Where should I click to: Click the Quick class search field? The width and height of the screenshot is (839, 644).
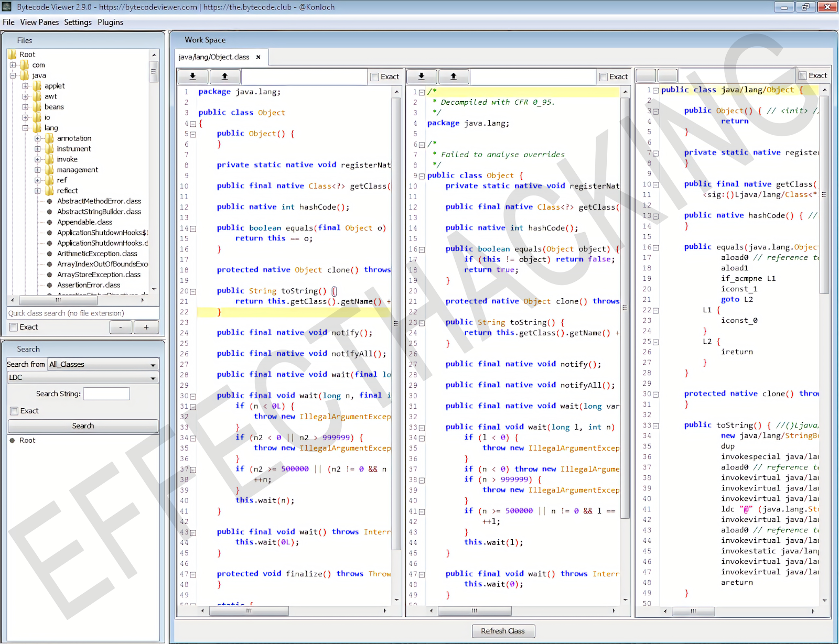(x=83, y=313)
